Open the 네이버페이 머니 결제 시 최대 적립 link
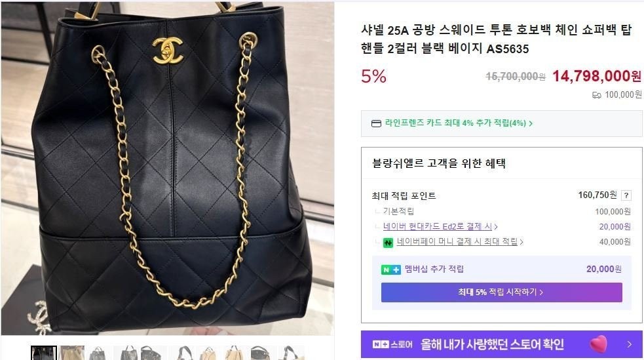This screenshot has height=360, width=644. (x=457, y=242)
